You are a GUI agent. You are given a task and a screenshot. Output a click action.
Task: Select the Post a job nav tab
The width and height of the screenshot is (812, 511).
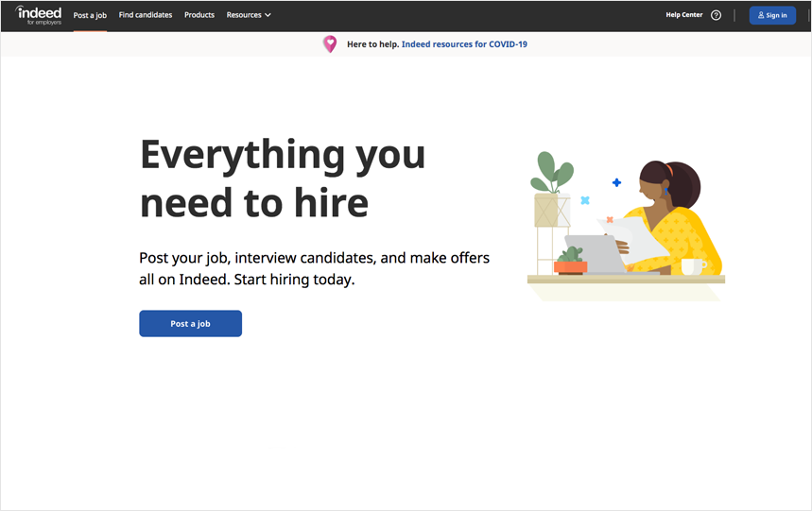click(90, 15)
